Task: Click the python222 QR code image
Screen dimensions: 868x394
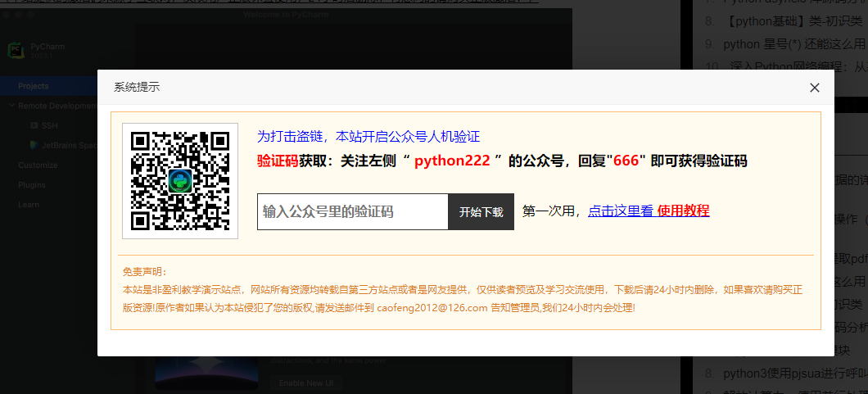Action: click(x=180, y=181)
